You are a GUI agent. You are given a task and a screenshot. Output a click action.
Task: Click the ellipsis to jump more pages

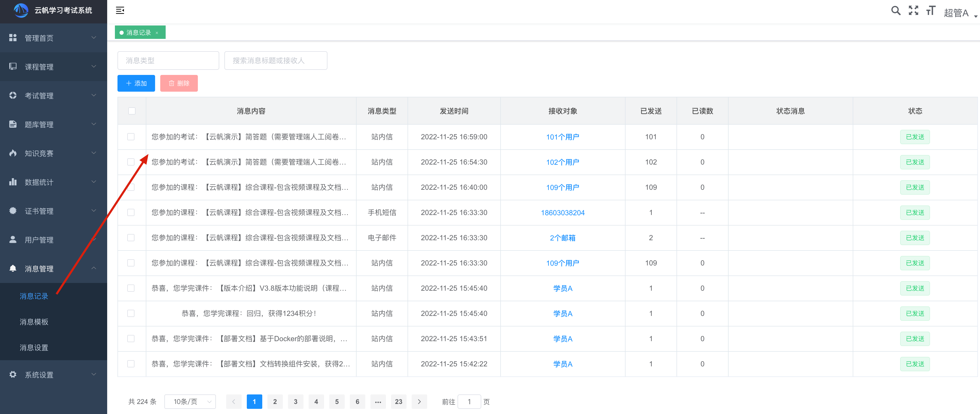378,402
